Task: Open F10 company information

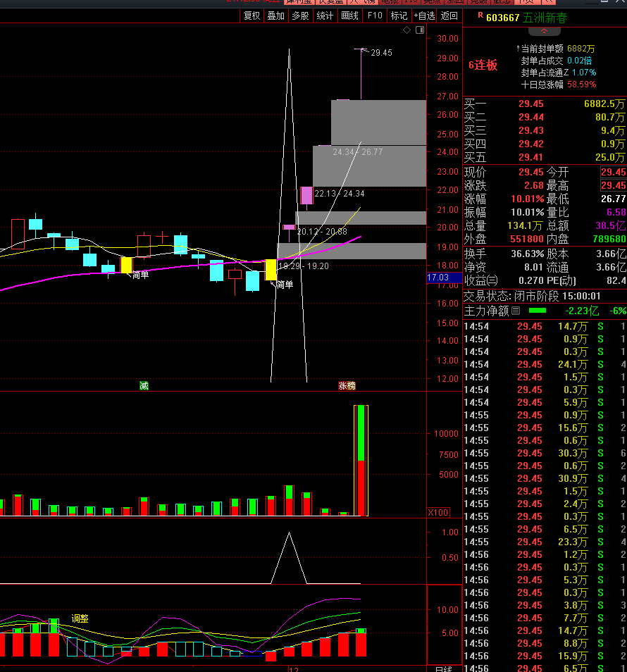Action: point(375,16)
